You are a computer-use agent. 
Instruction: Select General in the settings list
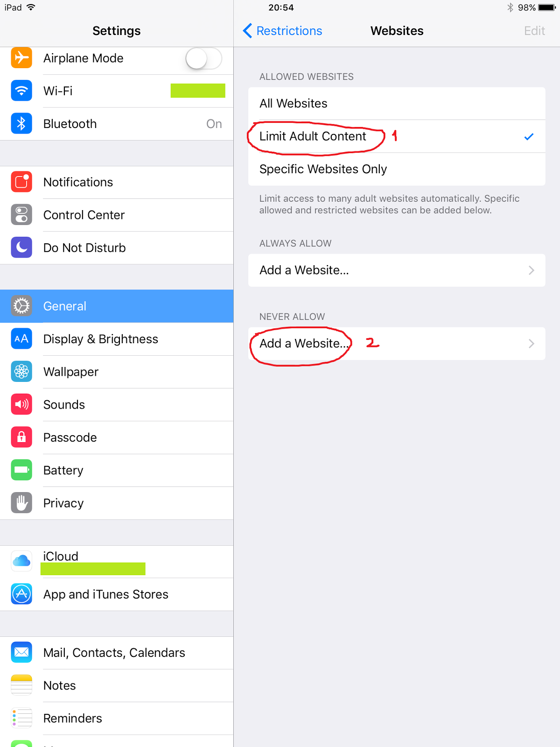117,306
